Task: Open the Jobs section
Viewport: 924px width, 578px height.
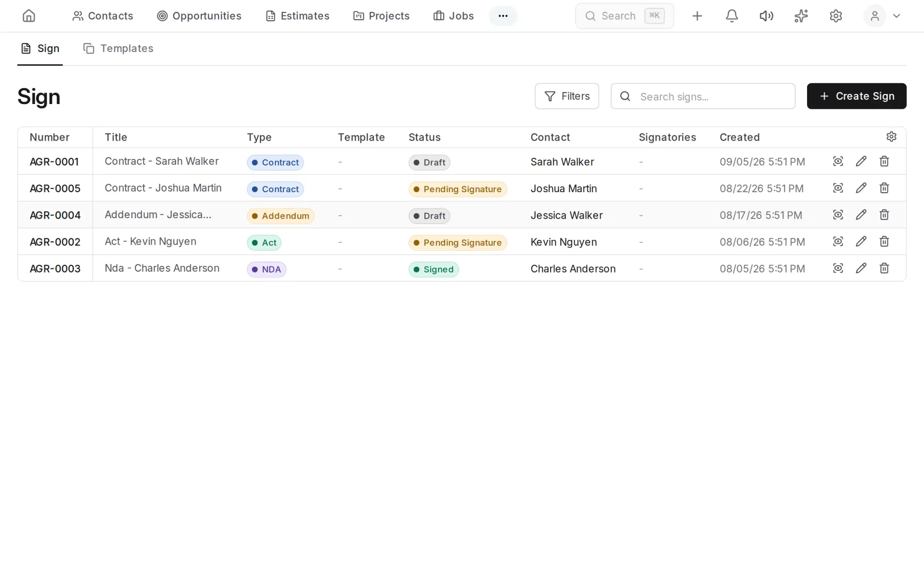Action: [x=453, y=16]
